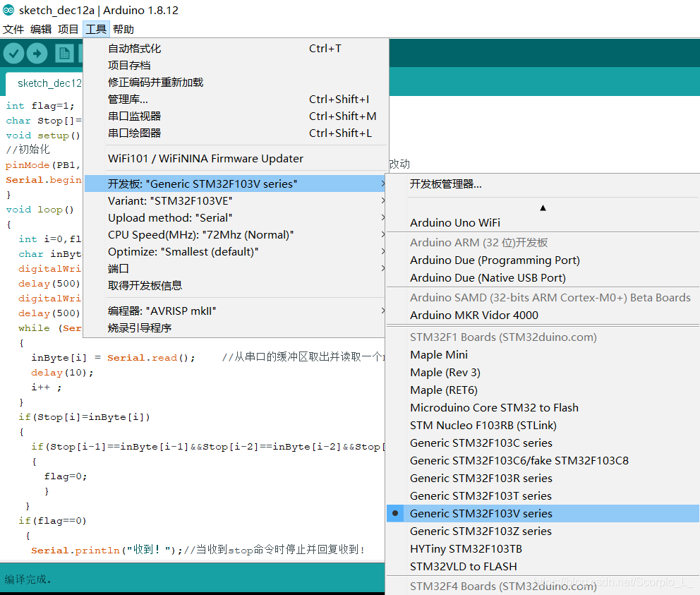Select Maple (RET6) board

543,390
